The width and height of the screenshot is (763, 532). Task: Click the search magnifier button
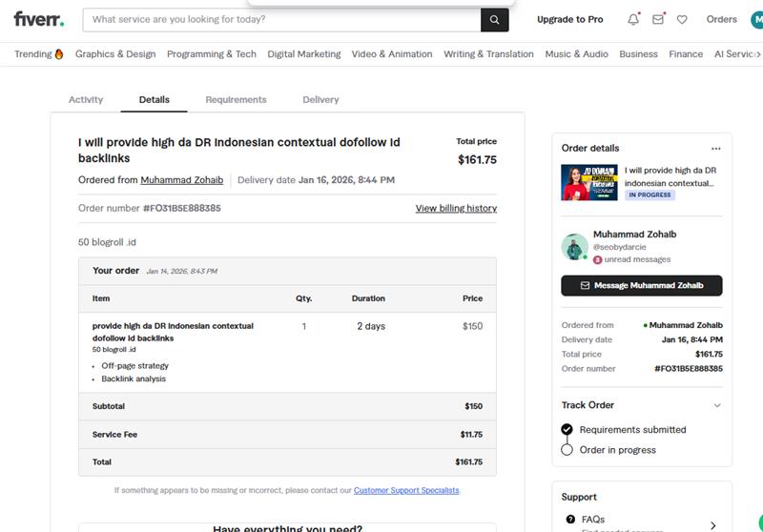494,19
